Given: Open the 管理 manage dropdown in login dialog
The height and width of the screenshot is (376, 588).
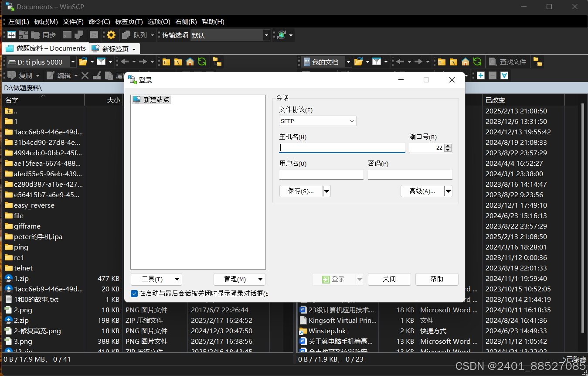Looking at the screenshot, I should click(x=239, y=279).
